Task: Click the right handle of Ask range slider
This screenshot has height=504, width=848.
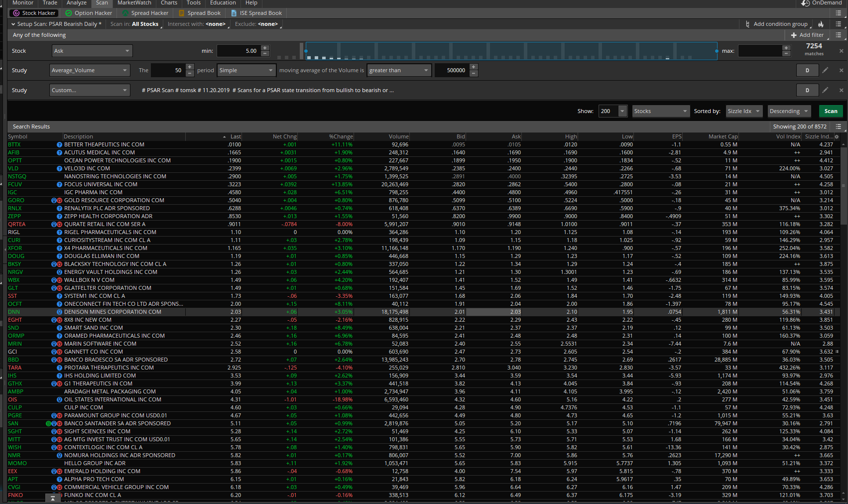Action: click(717, 51)
